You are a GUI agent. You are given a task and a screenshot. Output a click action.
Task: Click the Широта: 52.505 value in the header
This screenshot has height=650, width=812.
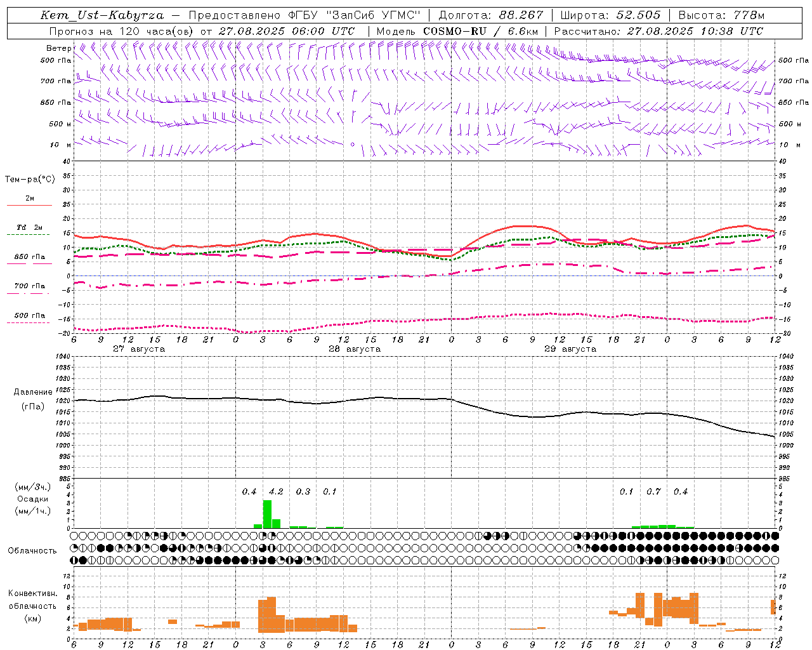tap(610, 15)
